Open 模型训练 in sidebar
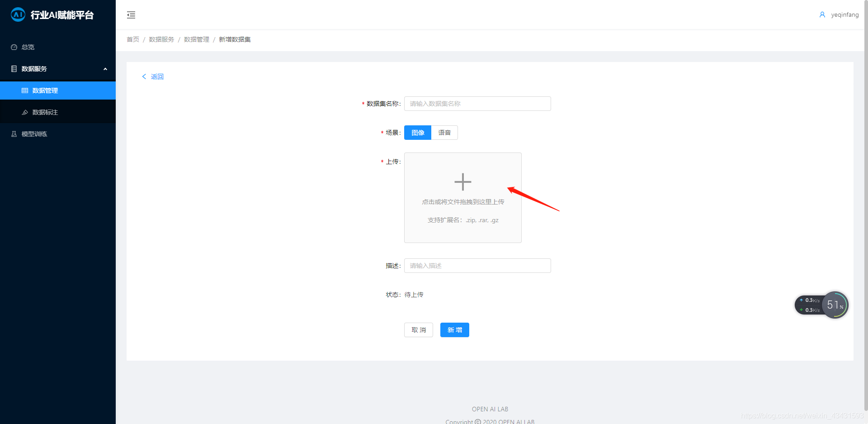The width and height of the screenshot is (868, 424). point(58,134)
